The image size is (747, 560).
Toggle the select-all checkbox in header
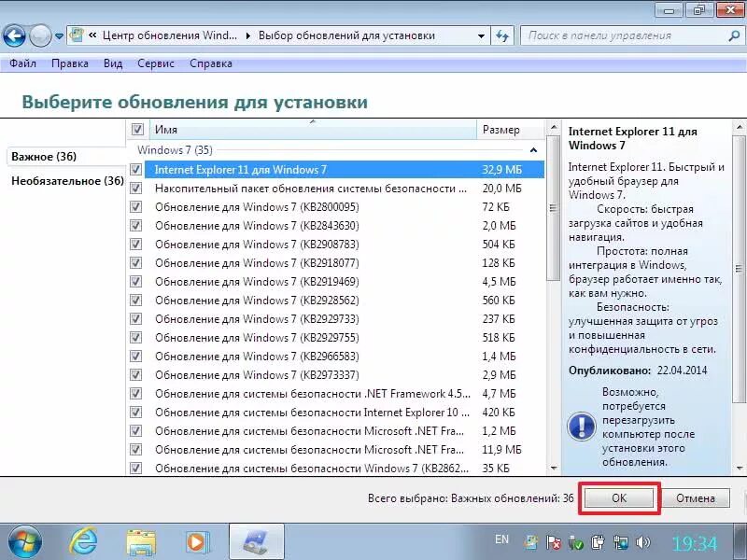(x=137, y=129)
